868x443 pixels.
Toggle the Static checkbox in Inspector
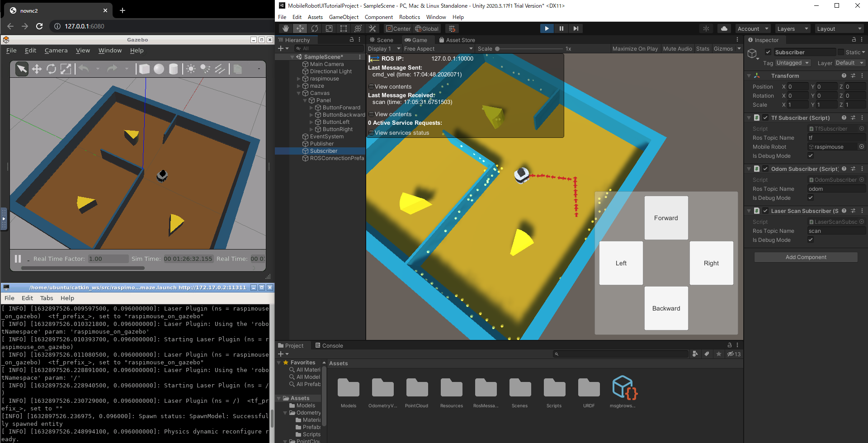[x=841, y=52]
